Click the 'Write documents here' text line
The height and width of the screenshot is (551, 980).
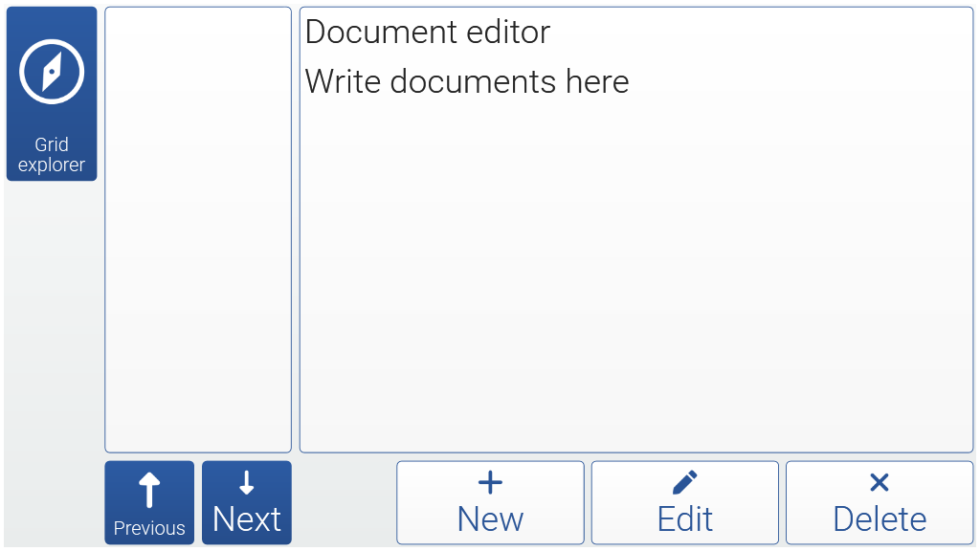coord(467,82)
